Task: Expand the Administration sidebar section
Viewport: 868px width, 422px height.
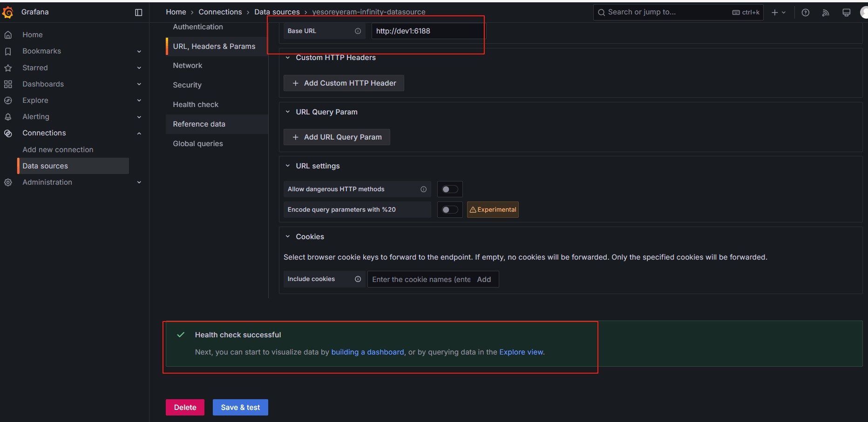Action: 139,182
